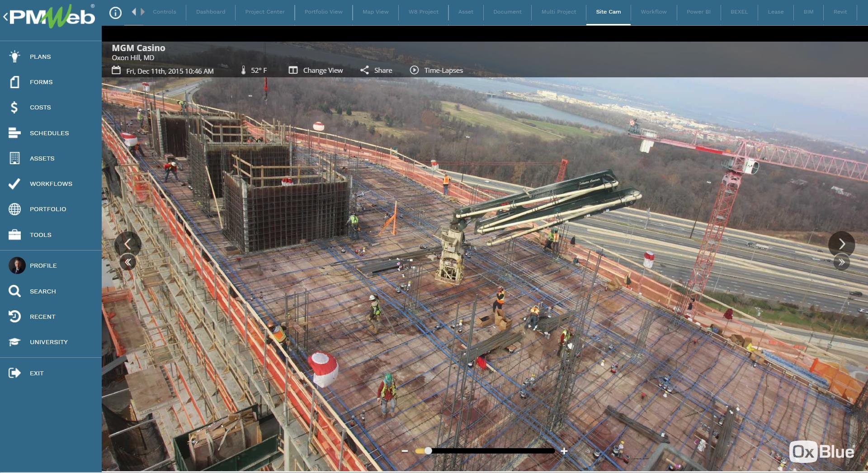Open the Power BI tab
The image size is (868, 473).
698,12
